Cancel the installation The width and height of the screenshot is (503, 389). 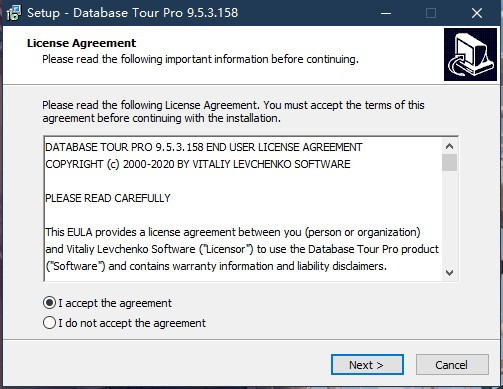pos(452,365)
